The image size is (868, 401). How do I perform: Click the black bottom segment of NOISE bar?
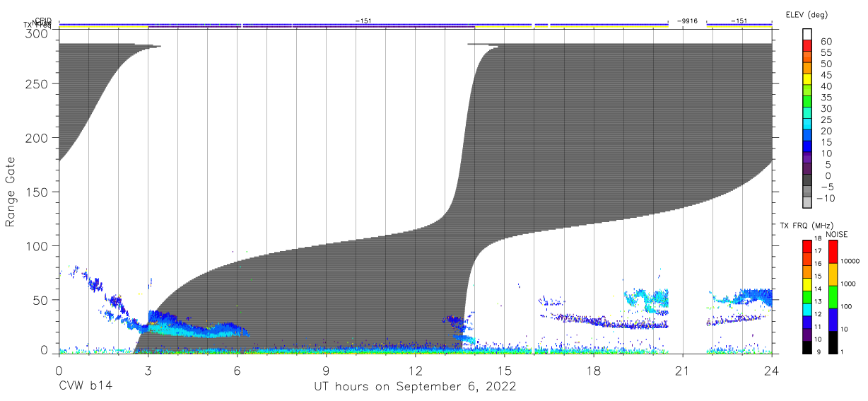(833, 342)
